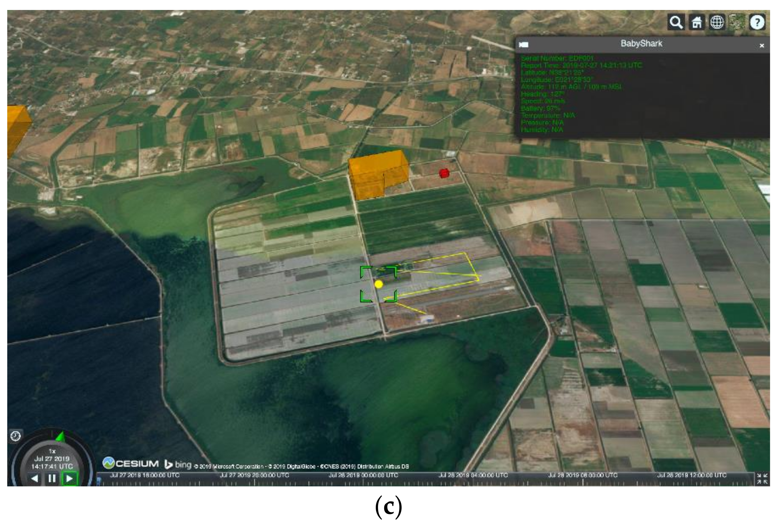Expand the base layer imagery picker

(737, 22)
